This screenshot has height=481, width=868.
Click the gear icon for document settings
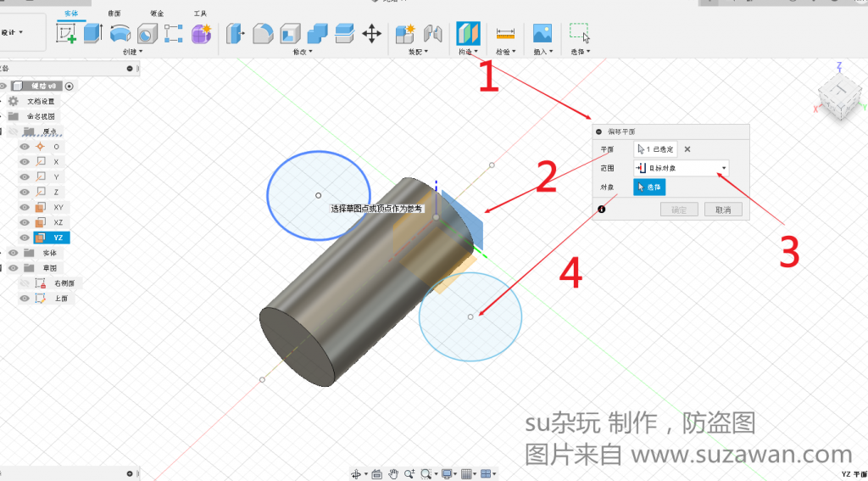pos(14,102)
